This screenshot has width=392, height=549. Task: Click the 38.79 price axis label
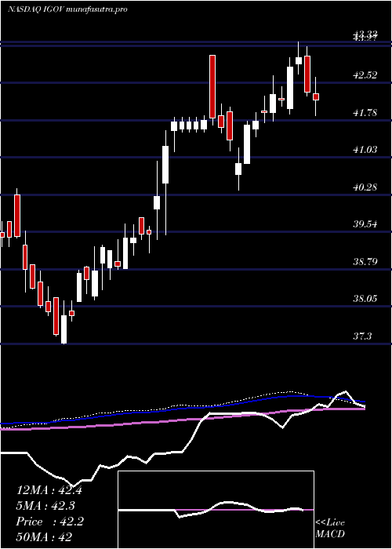click(365, 261)
